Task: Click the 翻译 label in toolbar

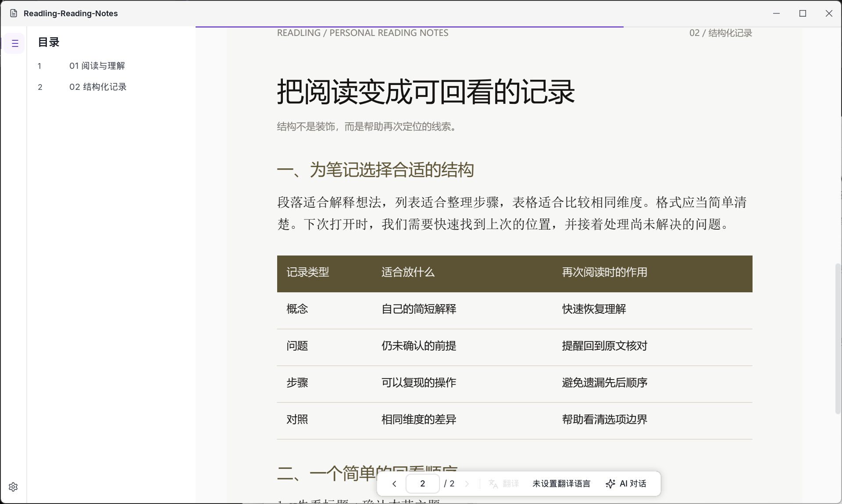Action: pyautogui.click(x=511, y=484)
